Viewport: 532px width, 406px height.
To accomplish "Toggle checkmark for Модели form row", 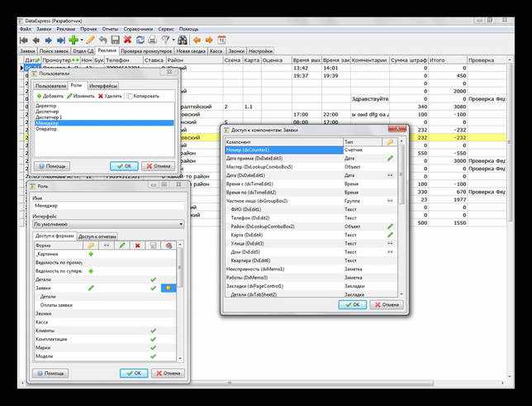I will point(153,356).
